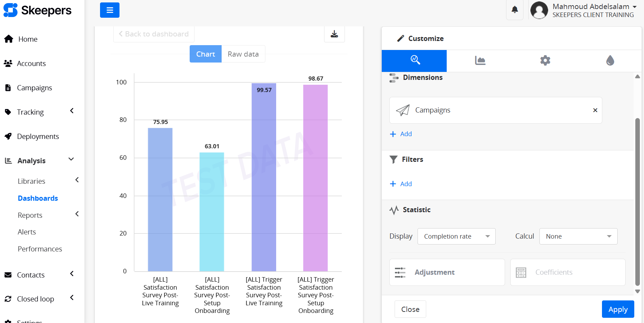Select the data search tab icon
This screenshot has height=323, width=644.
(x=414, y=60)
